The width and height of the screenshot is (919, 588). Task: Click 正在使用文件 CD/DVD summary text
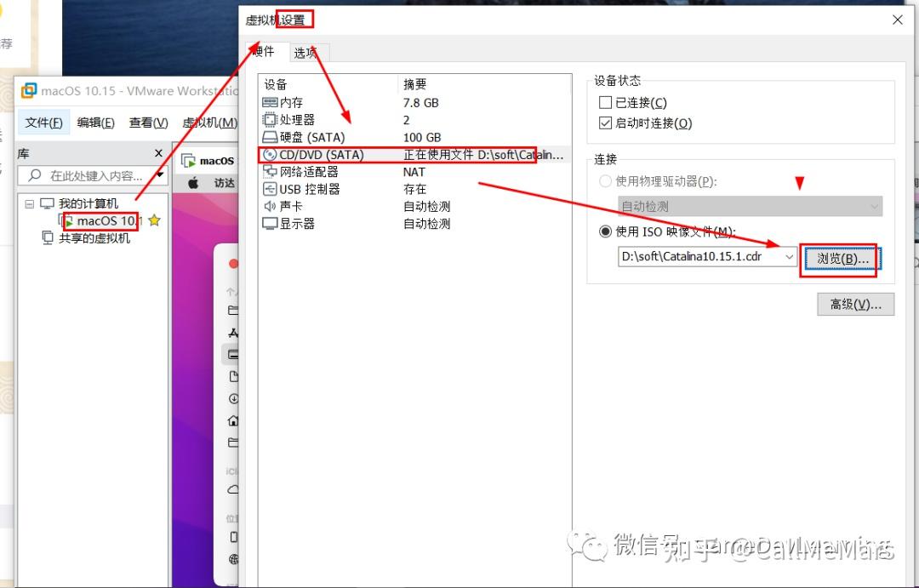[x=483, y=155]
